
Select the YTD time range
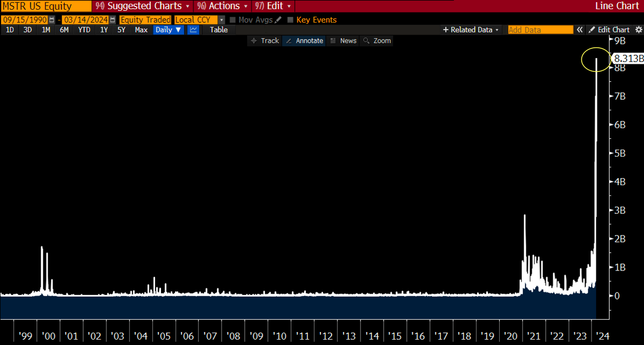point(84,30)
